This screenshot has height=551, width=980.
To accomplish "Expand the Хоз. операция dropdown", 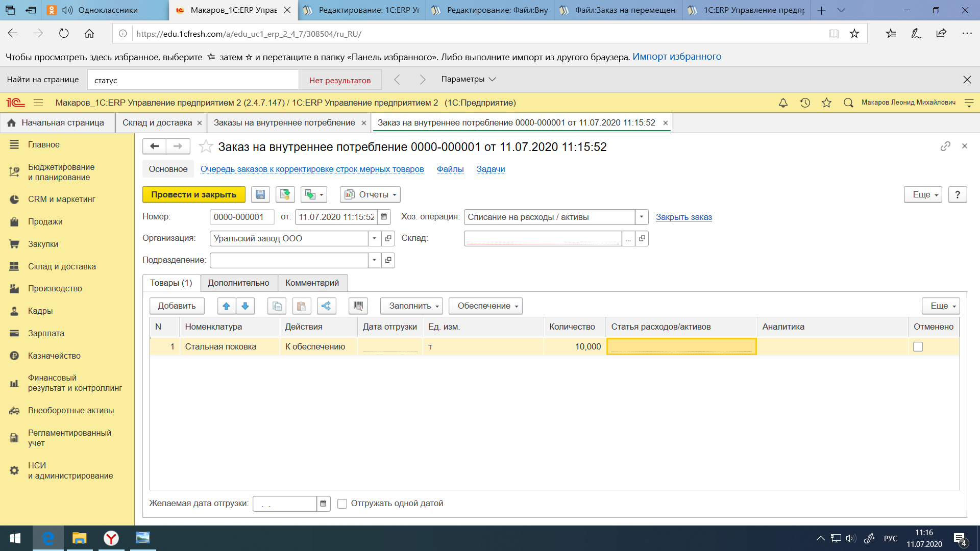I will (642, 217).
